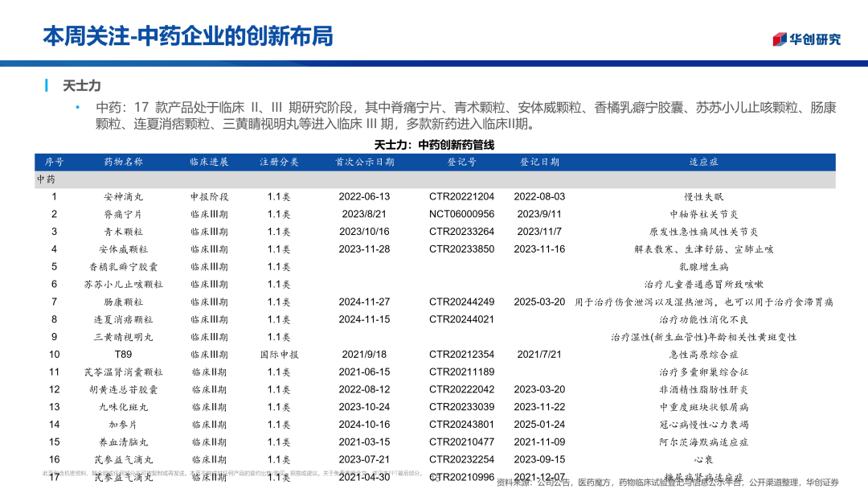The height and width of the screenshot is (489, 868).
Task: Click first publication date 2023/10/16
Action: (x=364, y=232)
